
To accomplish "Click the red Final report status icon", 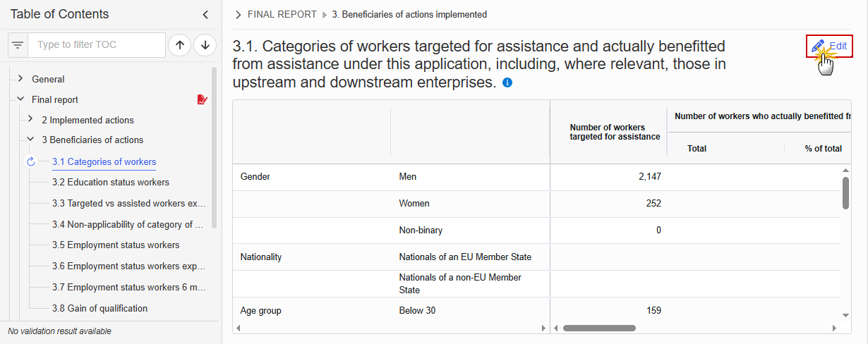I will [x=203, y=100].
